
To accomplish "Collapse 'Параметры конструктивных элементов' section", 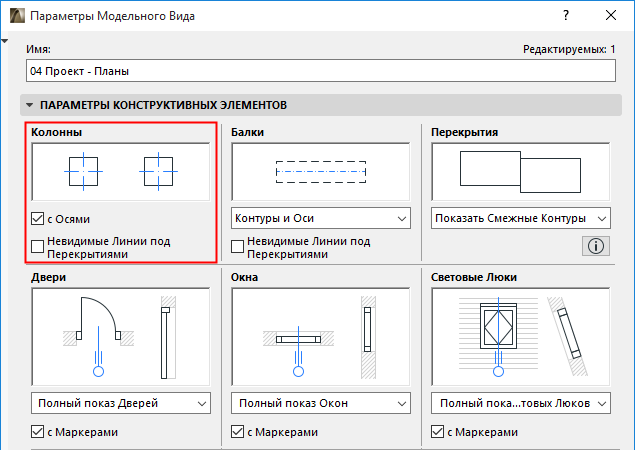I will click(30, 105).
